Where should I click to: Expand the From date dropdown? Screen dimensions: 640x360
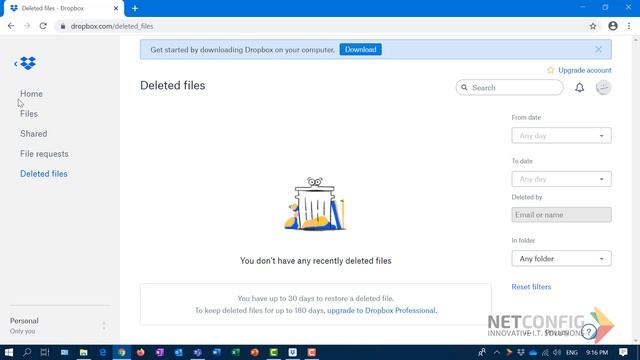click(561, 136)
